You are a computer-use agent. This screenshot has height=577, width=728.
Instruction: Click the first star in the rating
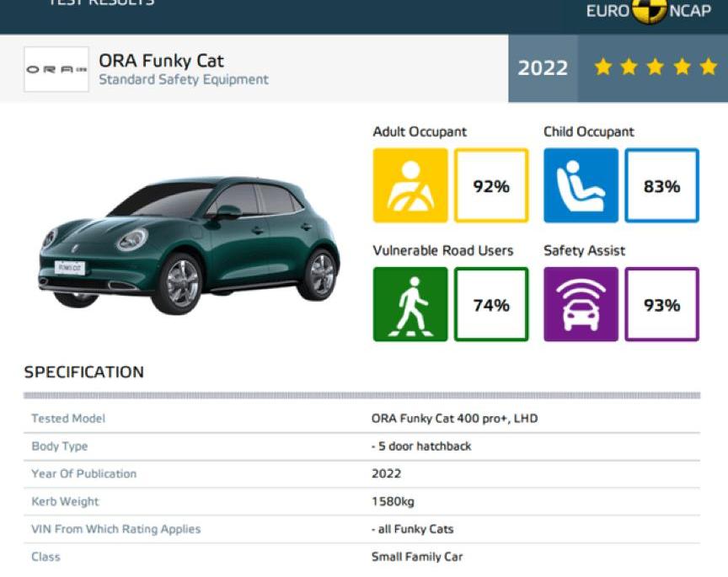tap(602, 66)
